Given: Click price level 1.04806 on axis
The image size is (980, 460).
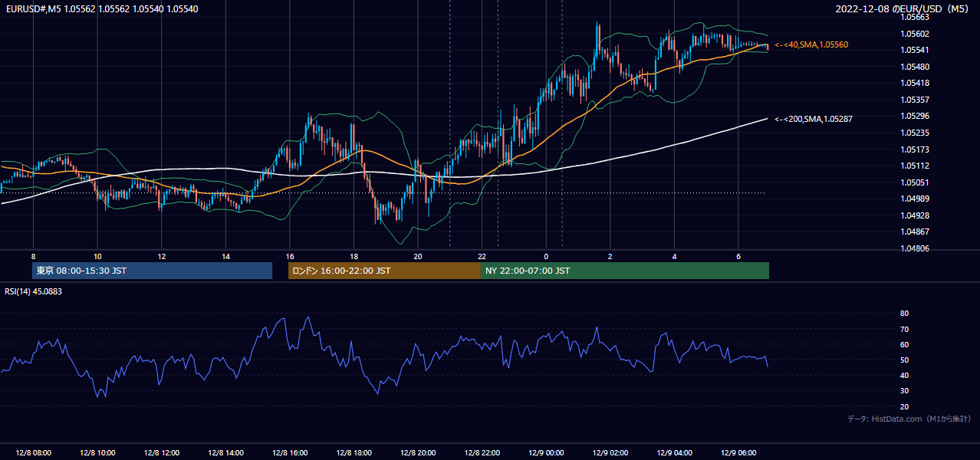Looking at the screenshot, I should 913,248.
